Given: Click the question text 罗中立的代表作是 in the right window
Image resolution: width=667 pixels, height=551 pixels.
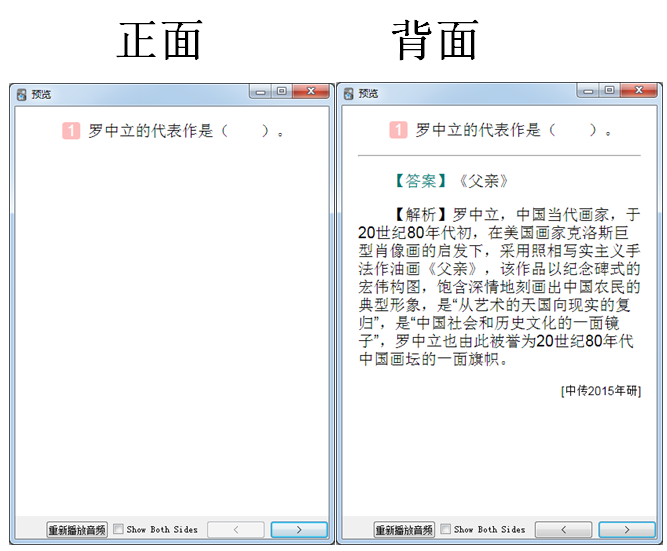Looking at the screenshot, I should click(x=478, y=130).
